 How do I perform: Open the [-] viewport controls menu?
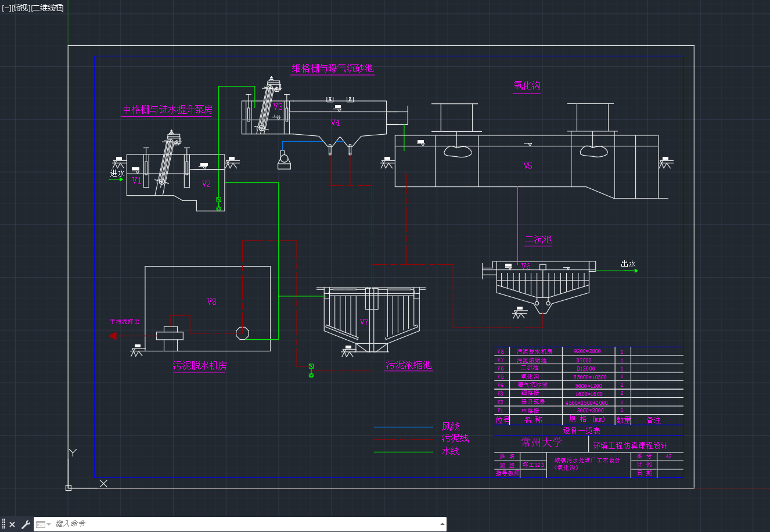[x=6, y=8]
